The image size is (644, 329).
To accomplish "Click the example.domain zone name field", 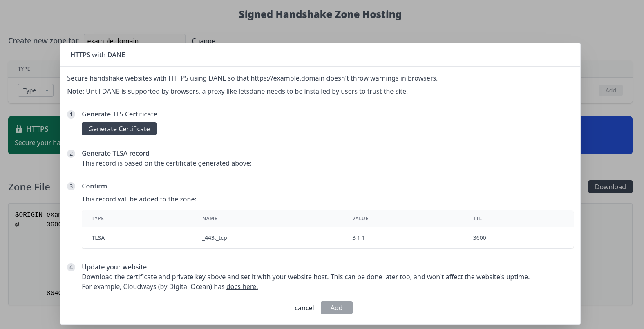I will [x=134, y=39].
